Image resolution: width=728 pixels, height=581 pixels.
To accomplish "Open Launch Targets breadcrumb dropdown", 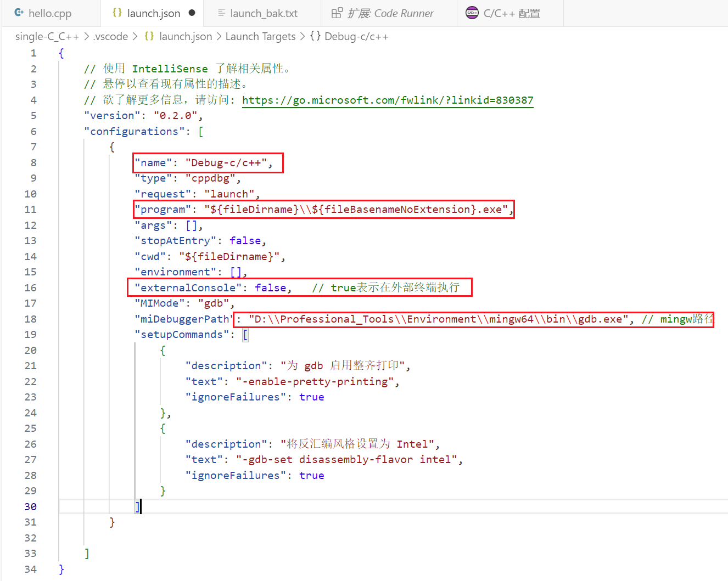I will click(x=260, y=36).
